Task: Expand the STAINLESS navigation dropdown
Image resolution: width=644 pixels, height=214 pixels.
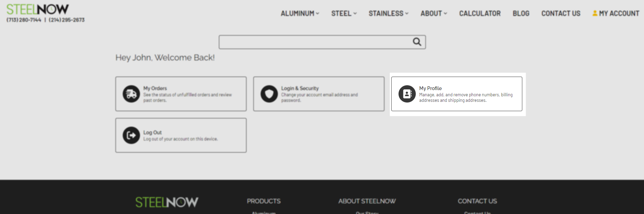Action: (386, 13)
